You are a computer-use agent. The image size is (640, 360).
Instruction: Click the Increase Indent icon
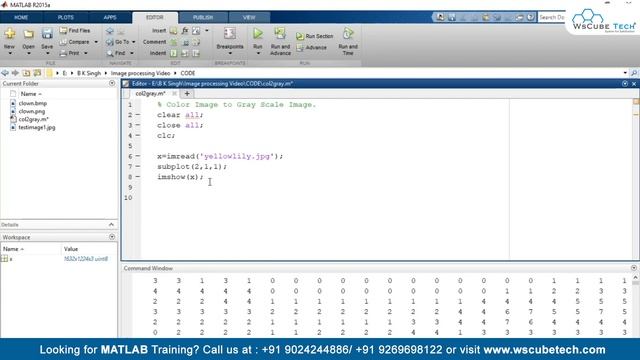(x=185, y=53)
